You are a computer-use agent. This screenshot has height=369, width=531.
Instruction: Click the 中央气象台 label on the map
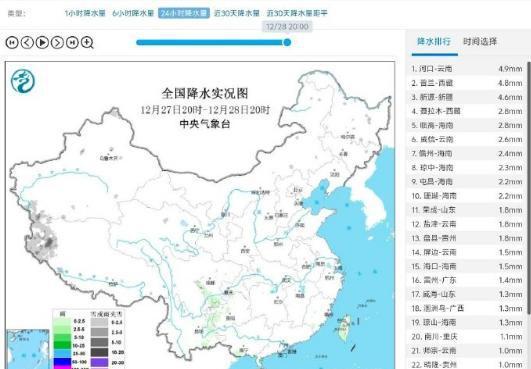tap(205, 124)
